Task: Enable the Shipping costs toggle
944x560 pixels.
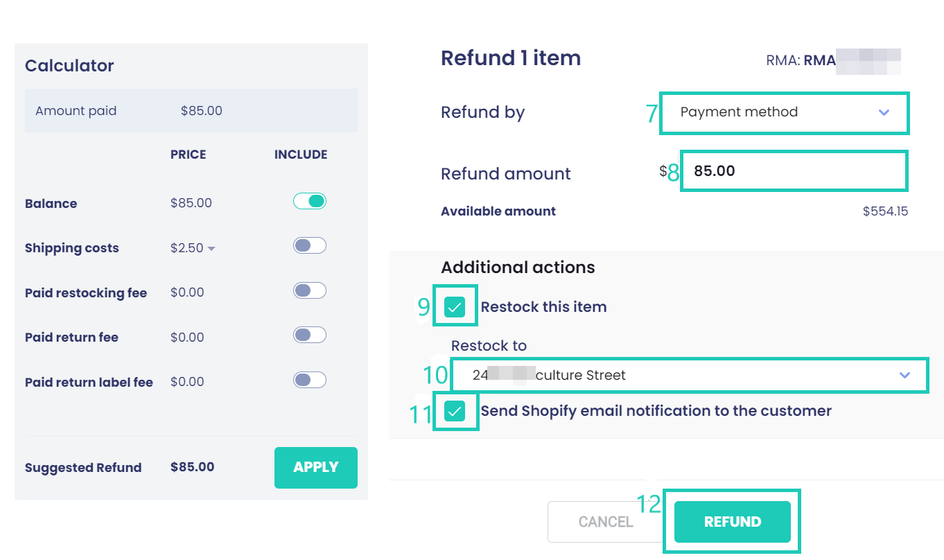Action: (x=309, y=245)
